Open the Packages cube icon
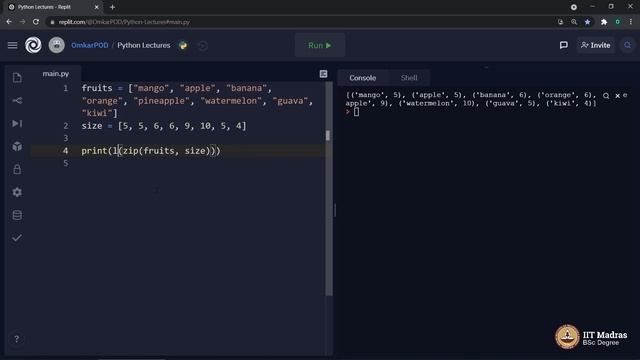The width and height of the screenshot is (640, 360). [17, 146]
